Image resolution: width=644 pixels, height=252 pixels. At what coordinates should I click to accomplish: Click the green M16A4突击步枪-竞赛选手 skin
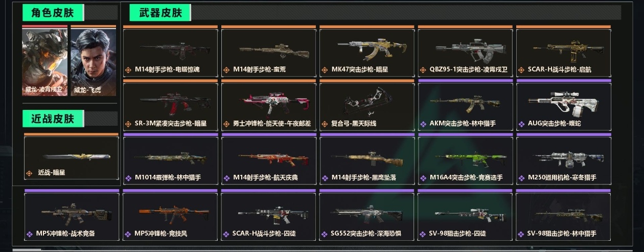pyautogui.click(x=465, y=160)
